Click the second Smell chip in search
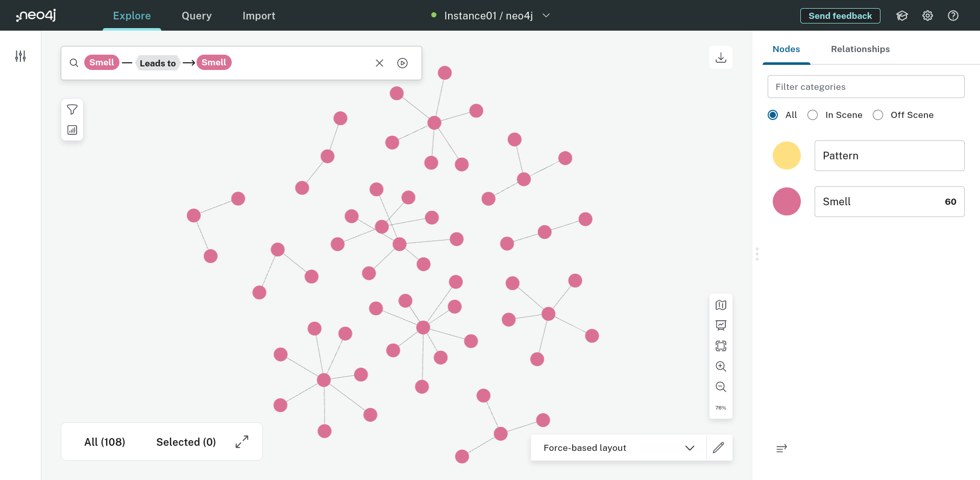The image size is (980, 480). (214, 62)
